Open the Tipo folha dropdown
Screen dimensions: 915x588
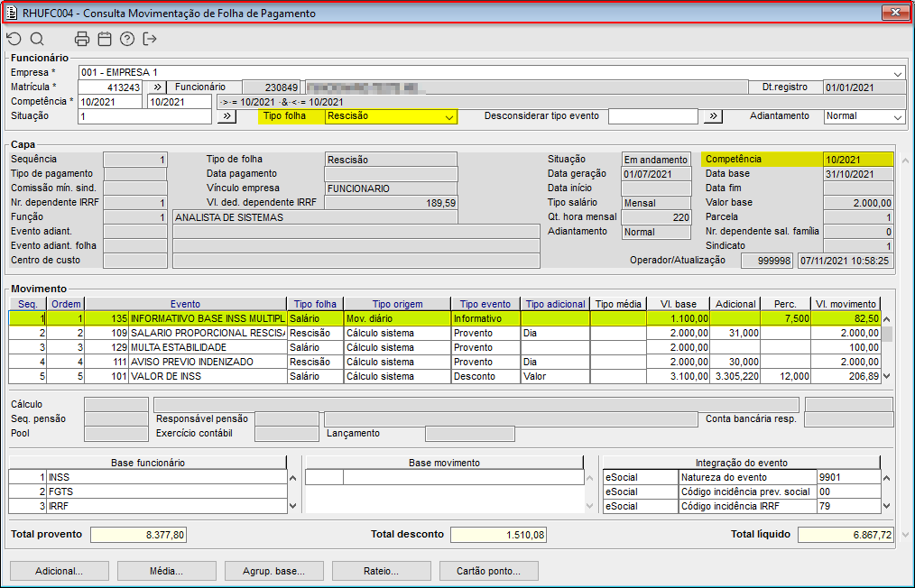click(x=448, y=116)
